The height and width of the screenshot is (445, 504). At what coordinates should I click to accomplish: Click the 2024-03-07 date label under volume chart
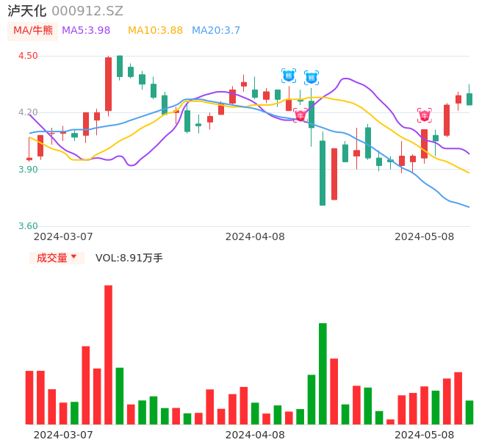coord(63,435)
